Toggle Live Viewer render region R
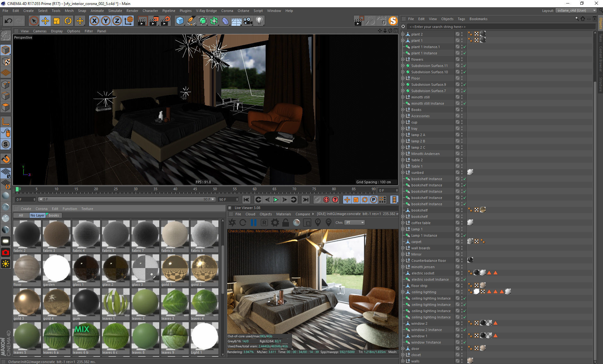 tap(264, 223)
